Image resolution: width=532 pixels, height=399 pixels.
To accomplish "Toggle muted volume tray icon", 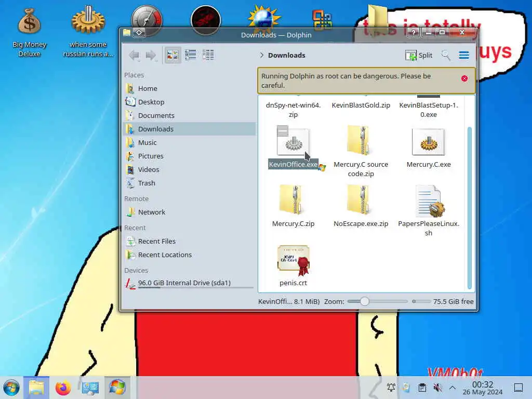I will coord(437,388).
